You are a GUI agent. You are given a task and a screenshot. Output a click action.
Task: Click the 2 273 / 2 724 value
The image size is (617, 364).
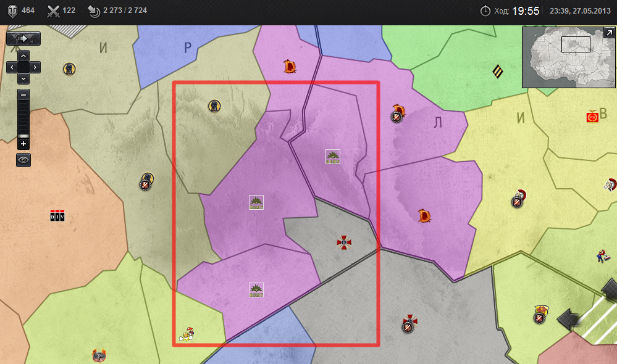tap(125, 10)
